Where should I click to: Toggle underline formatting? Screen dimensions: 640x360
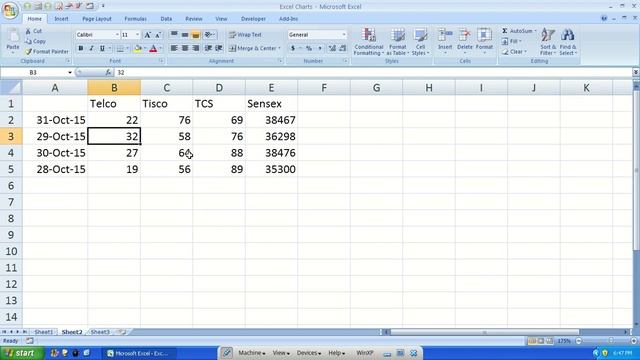[102, 49]
